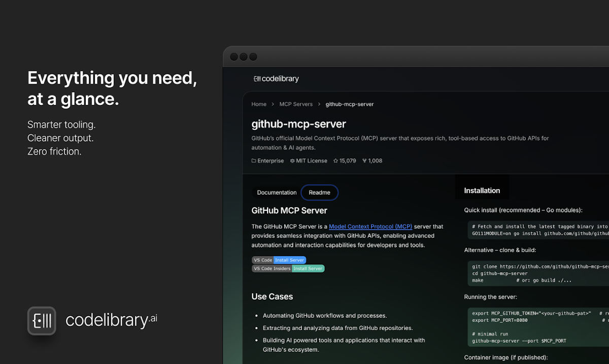Select the github-mcp-server breadcrumb item

tap(350, 104)
